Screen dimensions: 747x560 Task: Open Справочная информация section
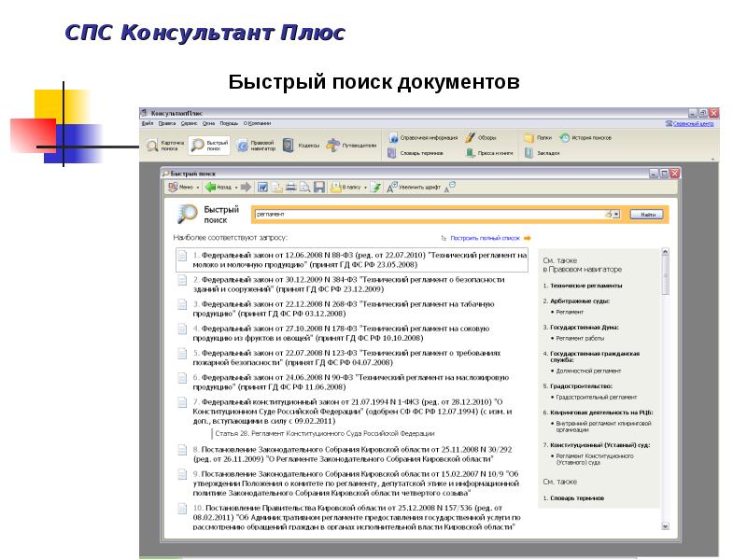pyautogui.click(x=419, y=137)
